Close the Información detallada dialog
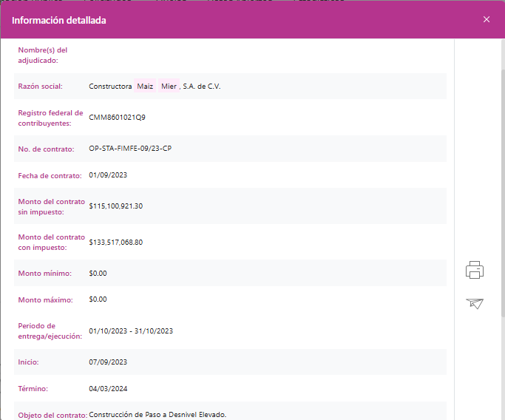The height and width of the screenshot is (420, 505). [486, 20]
